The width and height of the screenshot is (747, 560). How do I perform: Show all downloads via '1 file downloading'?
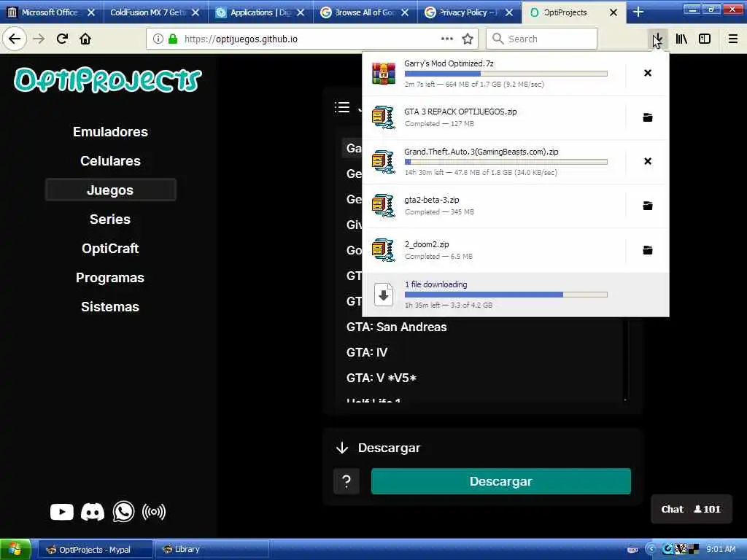point(516,295)
